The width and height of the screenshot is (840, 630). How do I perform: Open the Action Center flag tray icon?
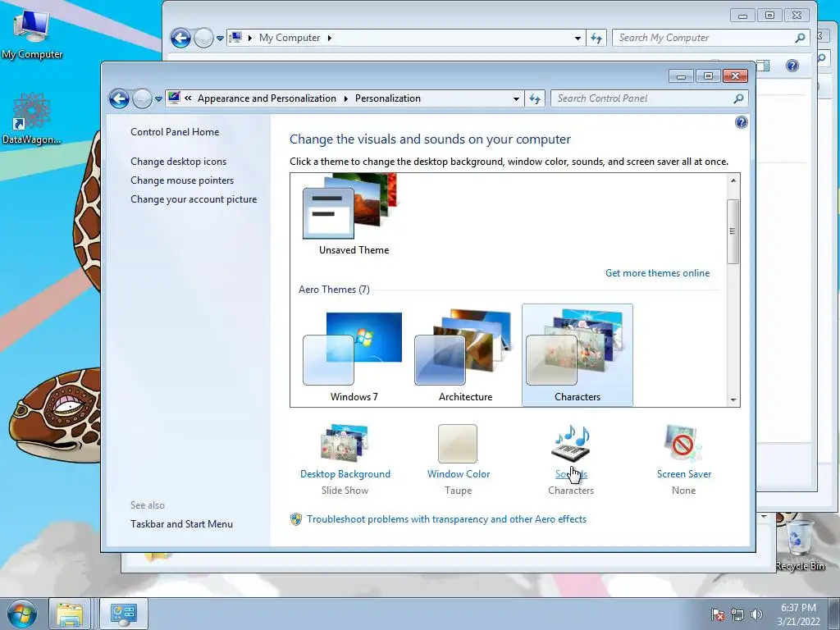(x=718, y=614)
